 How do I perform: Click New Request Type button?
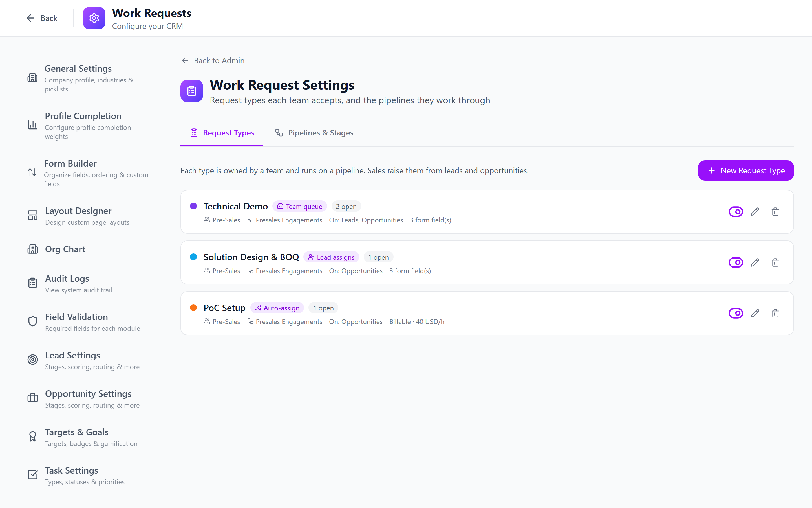tap(745, 170)
